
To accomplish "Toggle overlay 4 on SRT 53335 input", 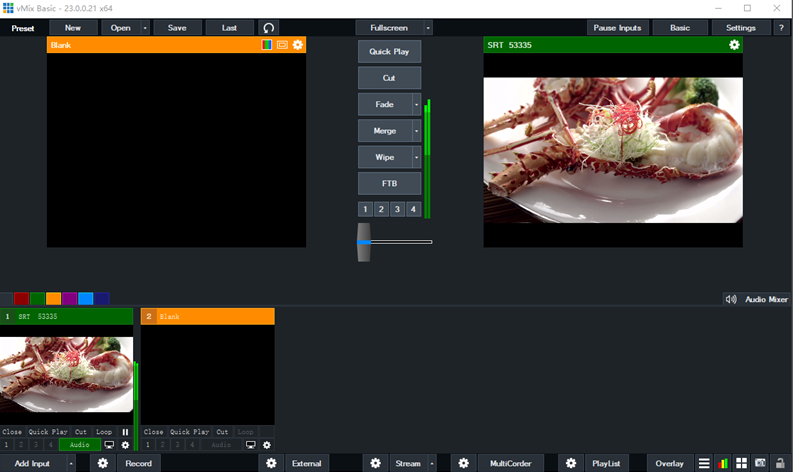I will (50, 445).
